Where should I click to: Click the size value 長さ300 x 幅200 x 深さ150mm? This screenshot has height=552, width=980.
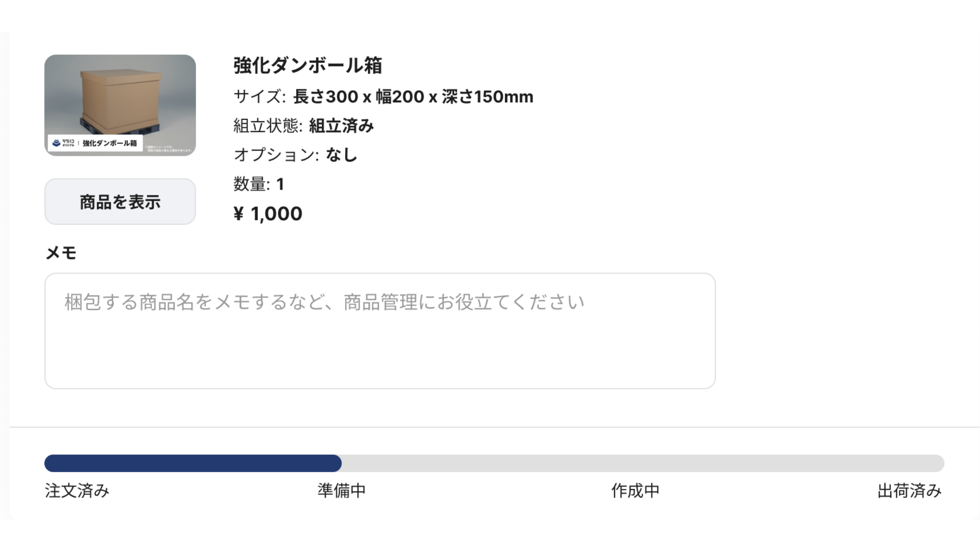413,97
